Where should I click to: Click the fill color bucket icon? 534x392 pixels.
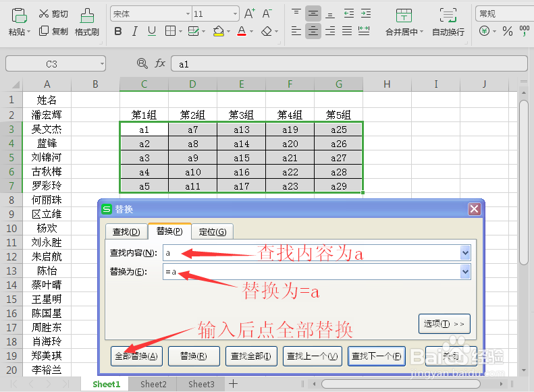pyautogui.click(x=218, y=31)
